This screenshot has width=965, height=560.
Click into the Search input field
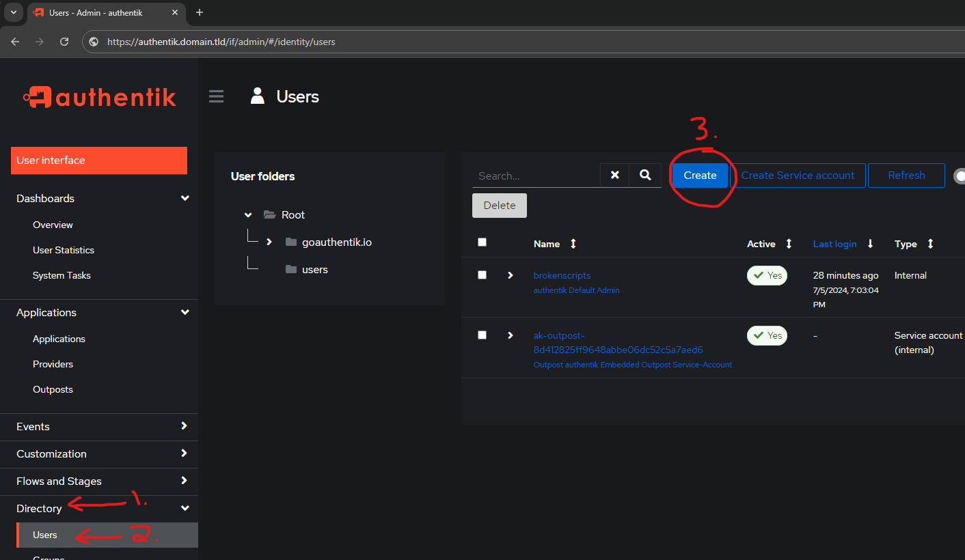pos(536,176)
